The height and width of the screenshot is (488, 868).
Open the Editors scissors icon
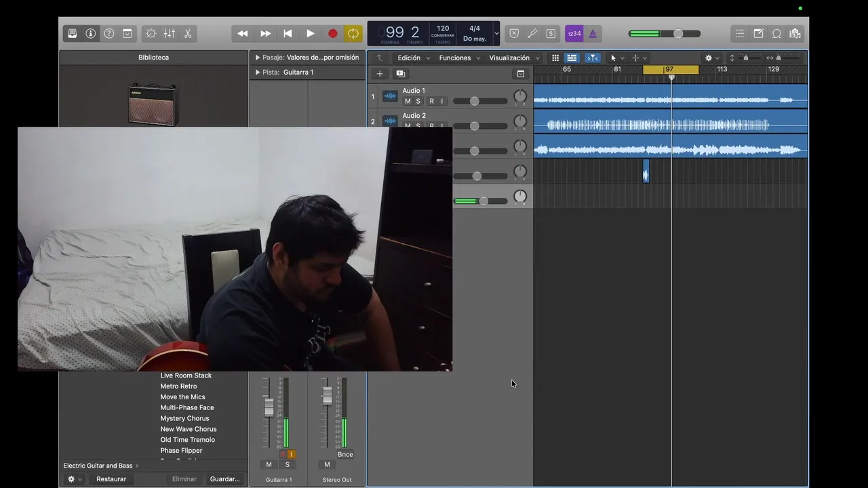point(188,33)
